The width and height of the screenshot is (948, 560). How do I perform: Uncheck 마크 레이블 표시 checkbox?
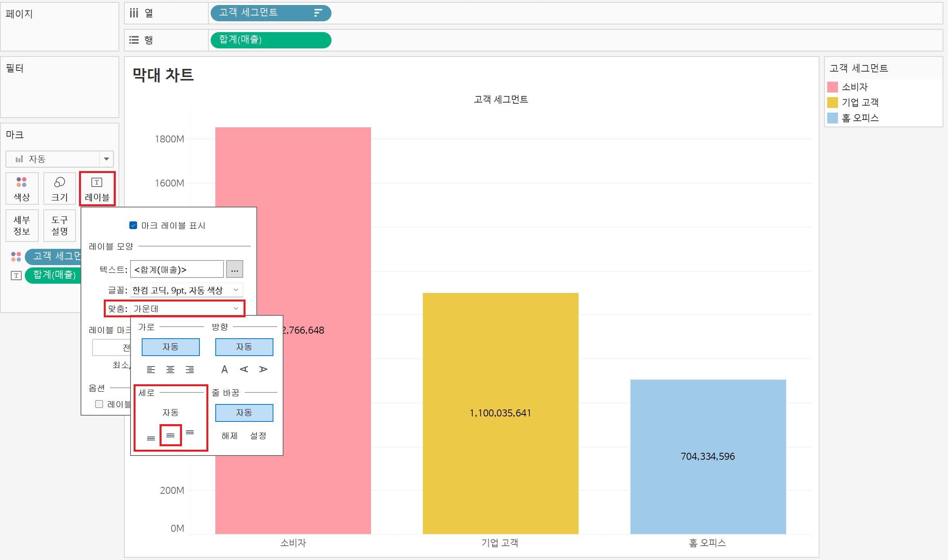133,225
